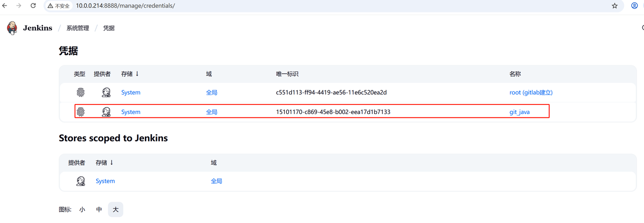
Task: Open 系统管理 breadcrumb item
Action: tap(77, 28)
